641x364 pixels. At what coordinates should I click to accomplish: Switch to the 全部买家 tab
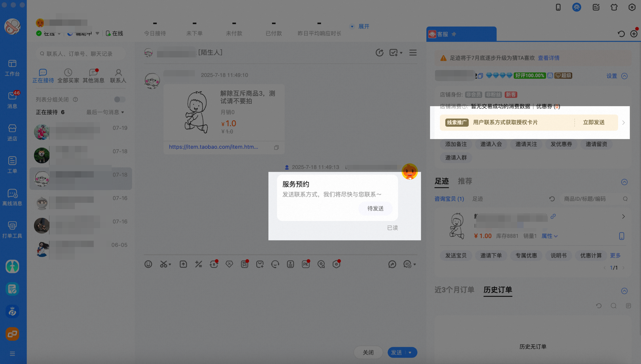[x=68, y=76]
